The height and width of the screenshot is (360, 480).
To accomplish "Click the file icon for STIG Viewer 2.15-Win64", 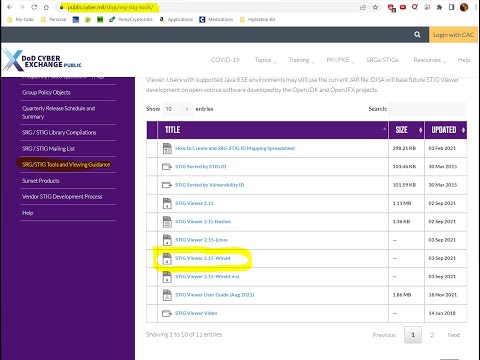I will (167, 258).
